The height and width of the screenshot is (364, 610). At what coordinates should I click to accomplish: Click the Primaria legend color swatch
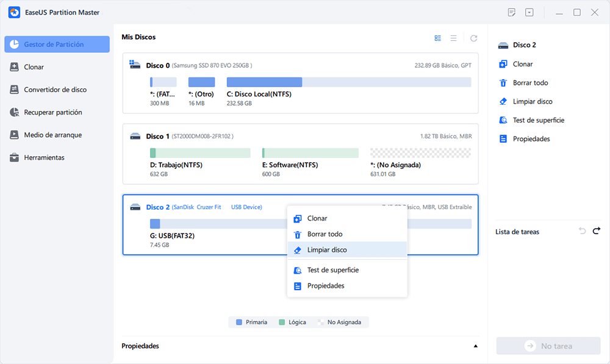point(239,322)
